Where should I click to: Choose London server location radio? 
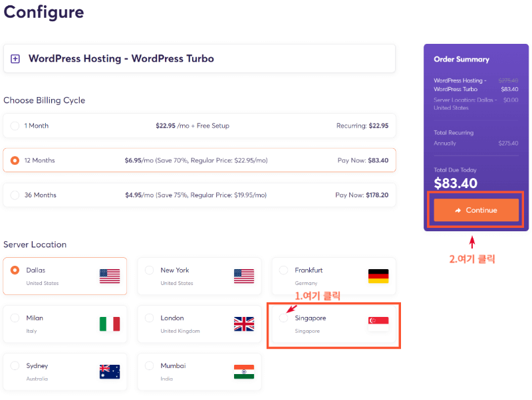(x=149, y=318)
